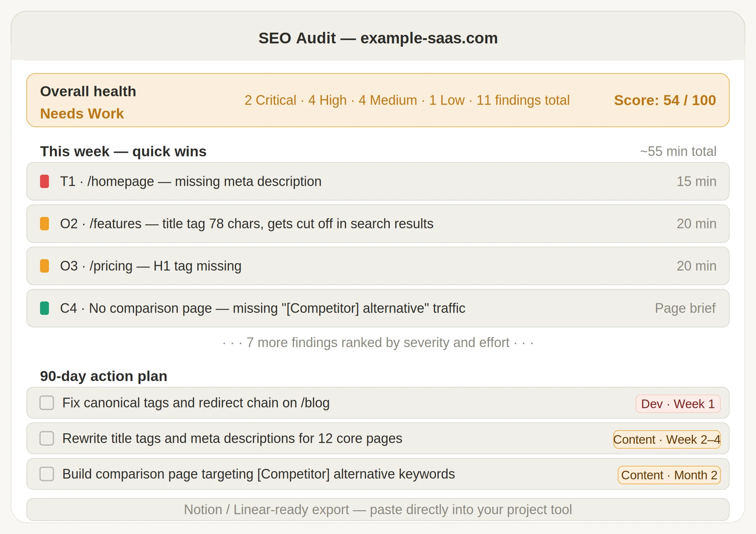The image size is (756, 534).
Task: Click Rewrite title tags for 12 core pages text
Action: (232, 439)
